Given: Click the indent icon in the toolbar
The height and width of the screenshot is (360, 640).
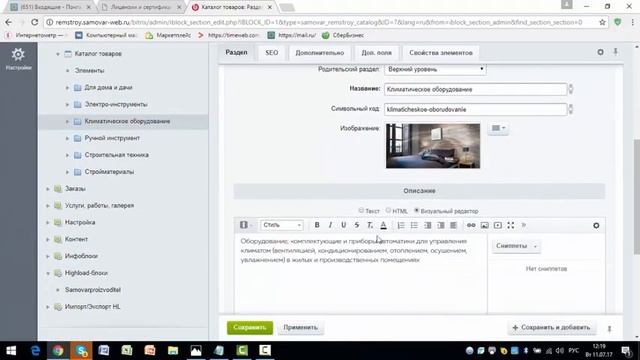Looking at the screenshot, I should 441,225.
